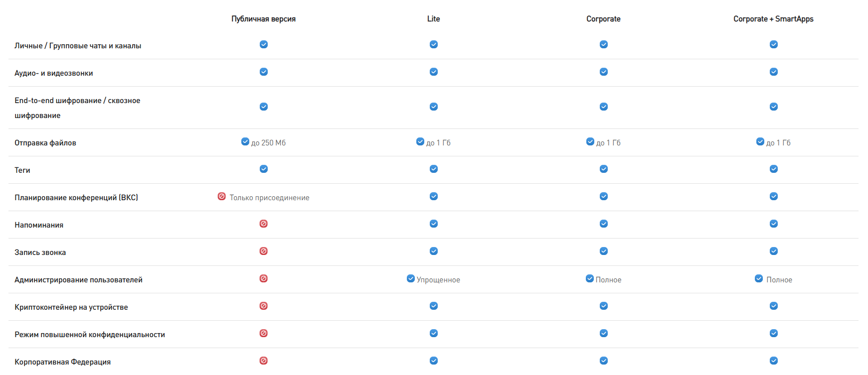Click the Администрирование пользователей row label
Image resolution: width=868 pixels, height=375 pixels.
78,280
